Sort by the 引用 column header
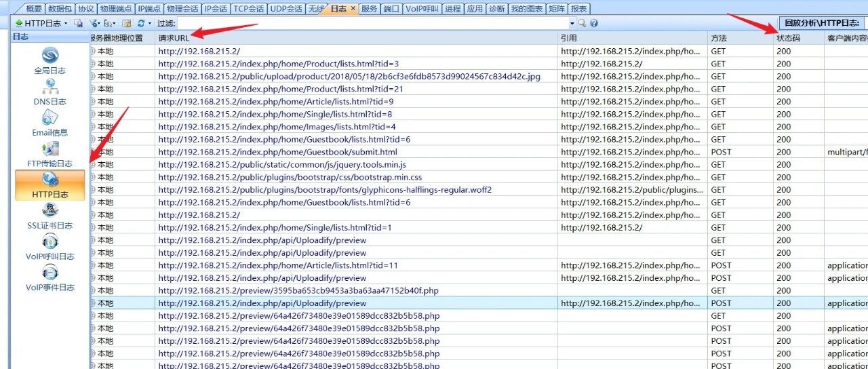This screenshot has width=868, height=369. [633, 38]
